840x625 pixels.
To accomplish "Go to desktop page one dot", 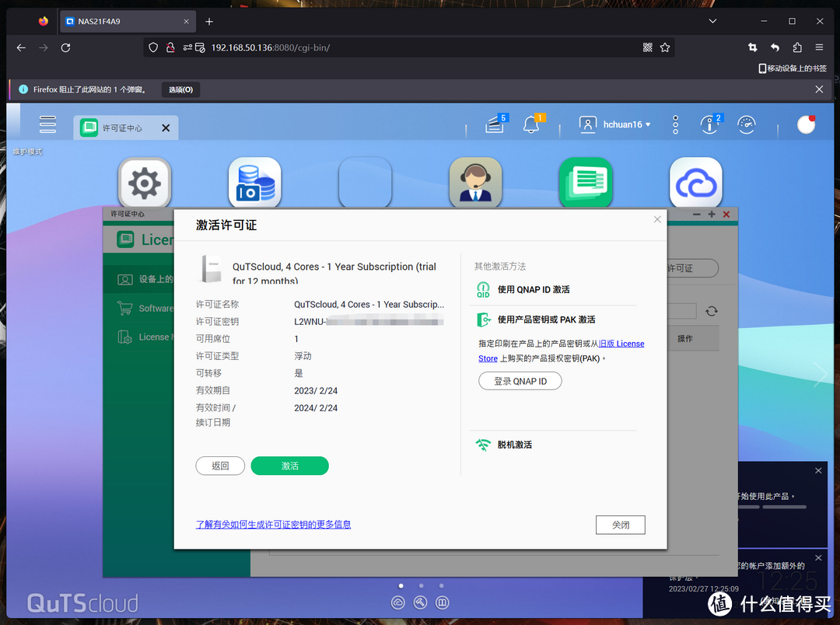I will click(401, 586).
